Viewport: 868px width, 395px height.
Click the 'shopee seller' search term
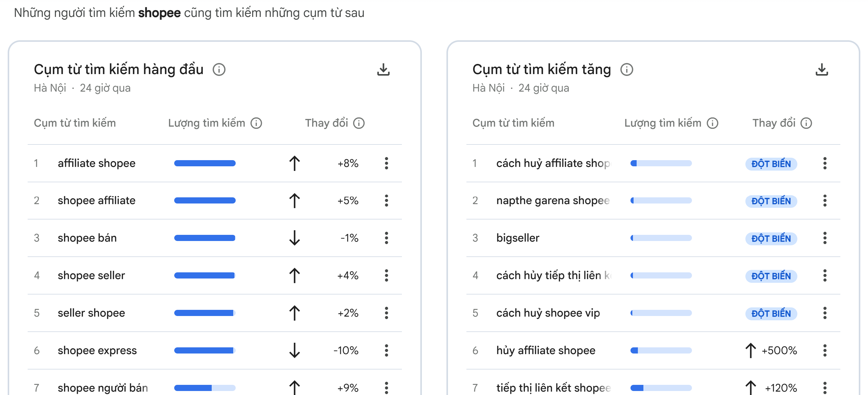pos(91,276)
